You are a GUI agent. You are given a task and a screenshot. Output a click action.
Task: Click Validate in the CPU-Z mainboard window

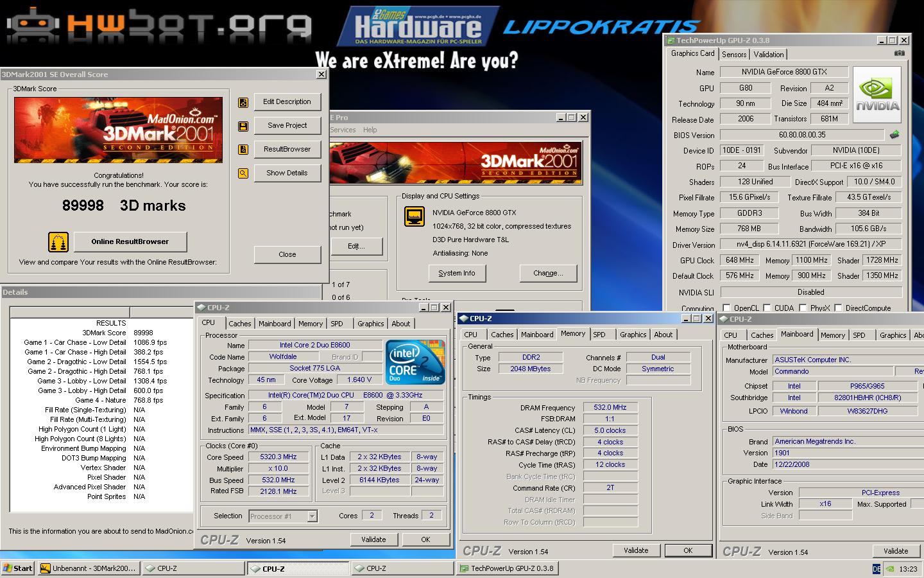[896, 551]
